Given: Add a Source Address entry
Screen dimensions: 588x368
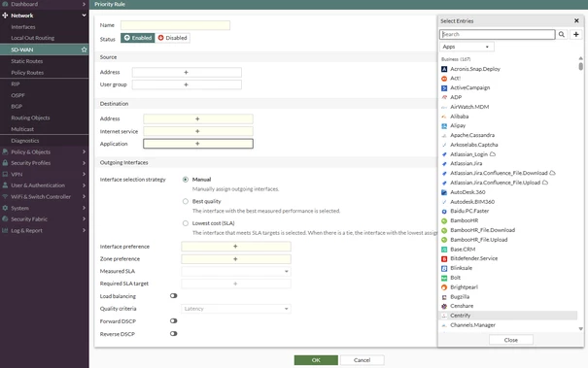Looking at the screenshot, I should coord(187,72).
